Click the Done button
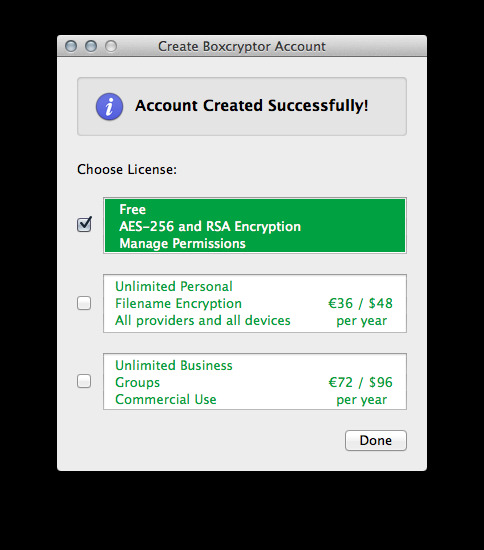 point(376,441)
